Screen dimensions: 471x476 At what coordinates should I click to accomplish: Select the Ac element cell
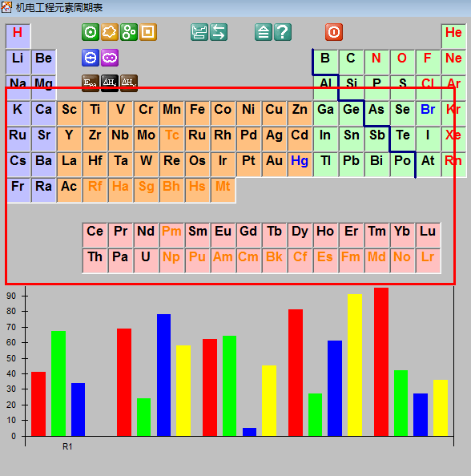tap(69, 190)
